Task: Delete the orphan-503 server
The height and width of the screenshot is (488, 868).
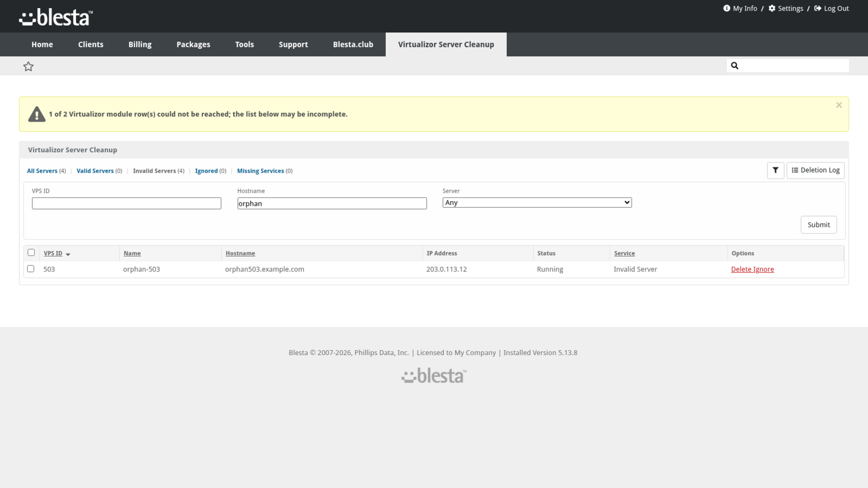Action: [x=741, y=269]
